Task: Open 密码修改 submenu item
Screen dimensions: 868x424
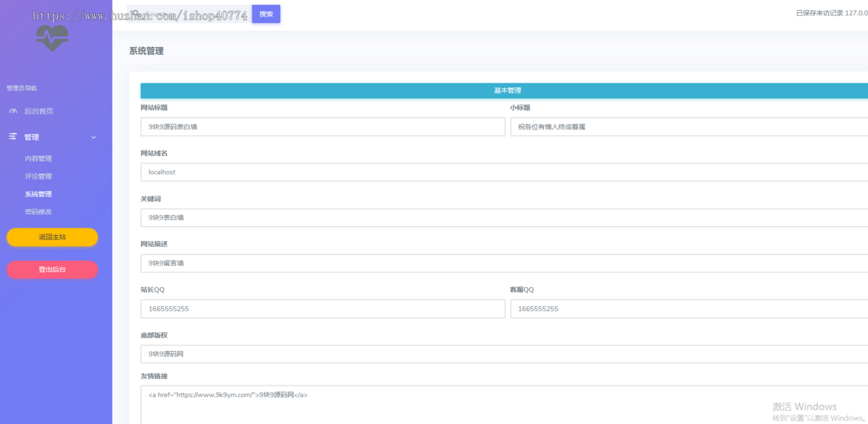Action: click(38, 212)
